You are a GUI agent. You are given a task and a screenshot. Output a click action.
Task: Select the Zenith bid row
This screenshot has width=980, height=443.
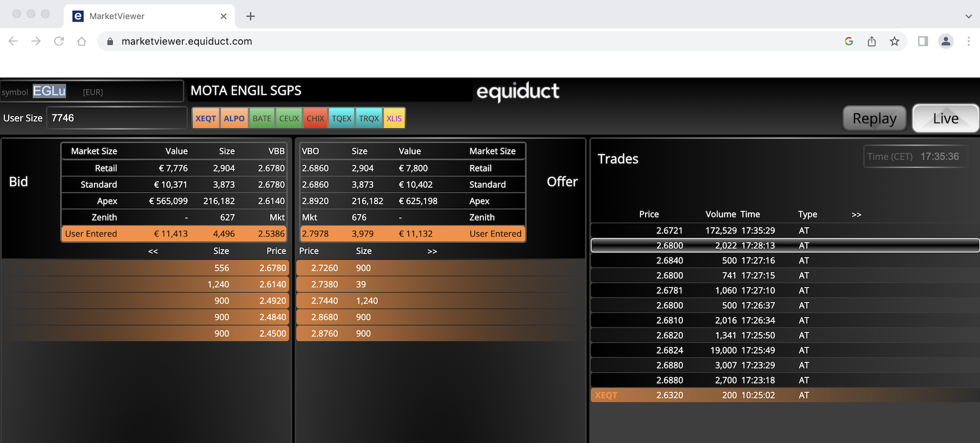(x=174, y=217)
